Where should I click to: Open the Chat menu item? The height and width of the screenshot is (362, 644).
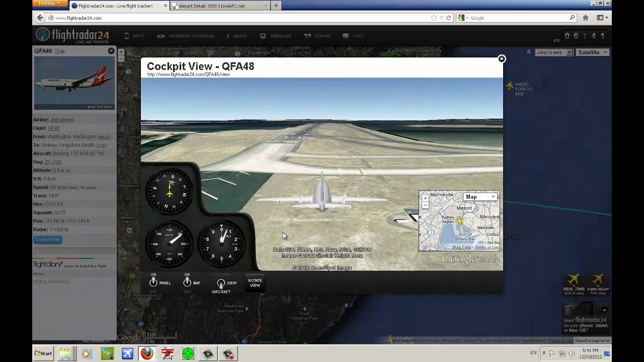[353, 36]
